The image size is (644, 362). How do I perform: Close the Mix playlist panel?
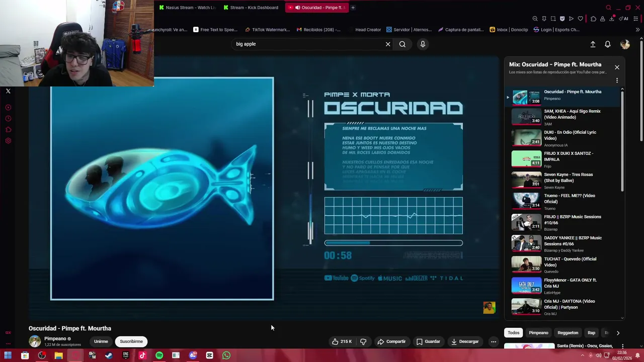pos(617,67)
